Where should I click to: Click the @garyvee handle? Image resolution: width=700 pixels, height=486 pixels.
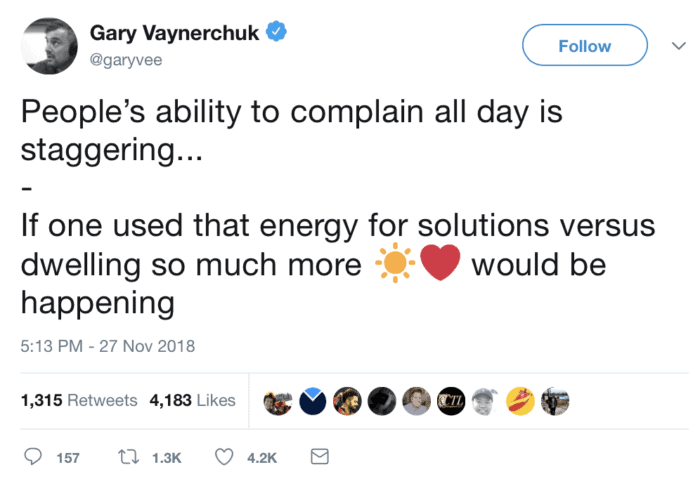(122, 58)
